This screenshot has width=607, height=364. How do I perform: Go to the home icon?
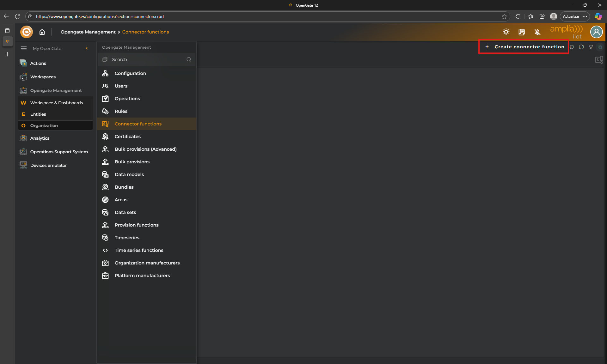pos(42,32)
